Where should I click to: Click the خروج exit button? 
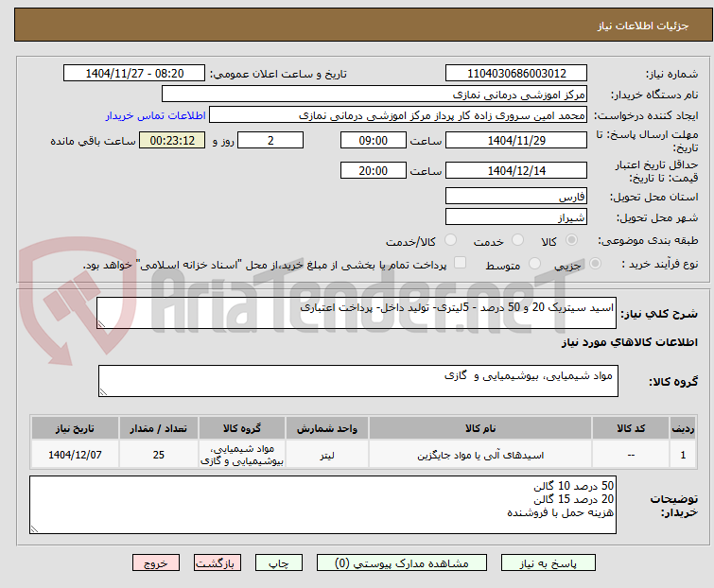click(156, 563)
